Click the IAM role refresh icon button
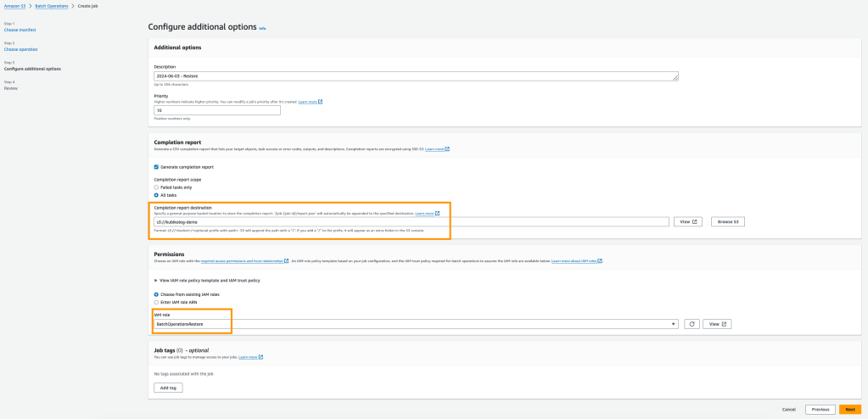This screenshot has width=868, height=419. click(x=692, y=324)
